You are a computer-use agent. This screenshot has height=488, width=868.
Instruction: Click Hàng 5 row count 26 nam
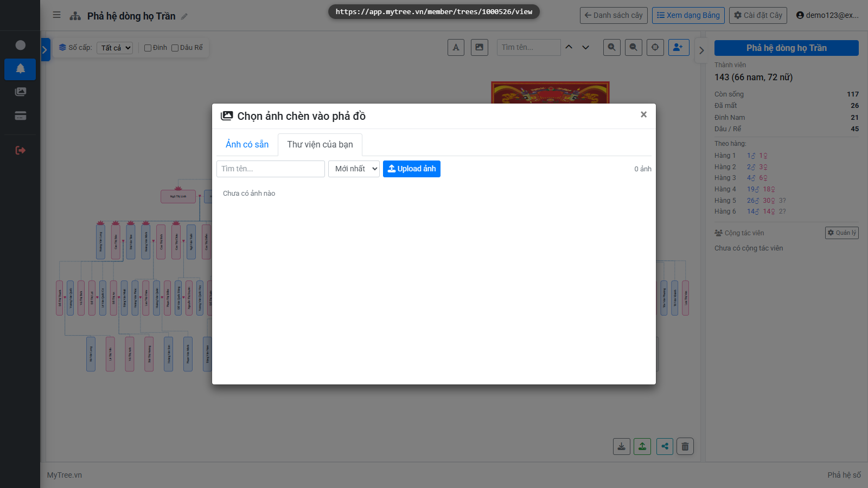pos(753,200)
